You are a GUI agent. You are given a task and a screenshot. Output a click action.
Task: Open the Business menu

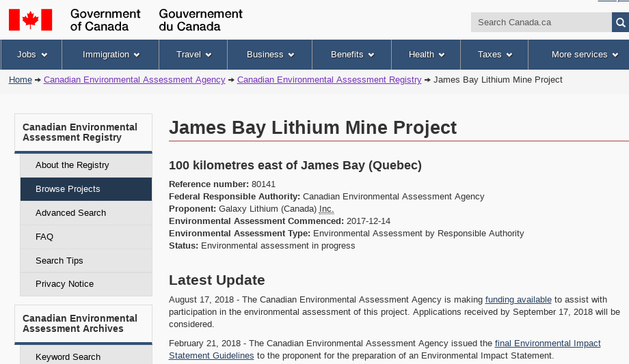[270, 55]
